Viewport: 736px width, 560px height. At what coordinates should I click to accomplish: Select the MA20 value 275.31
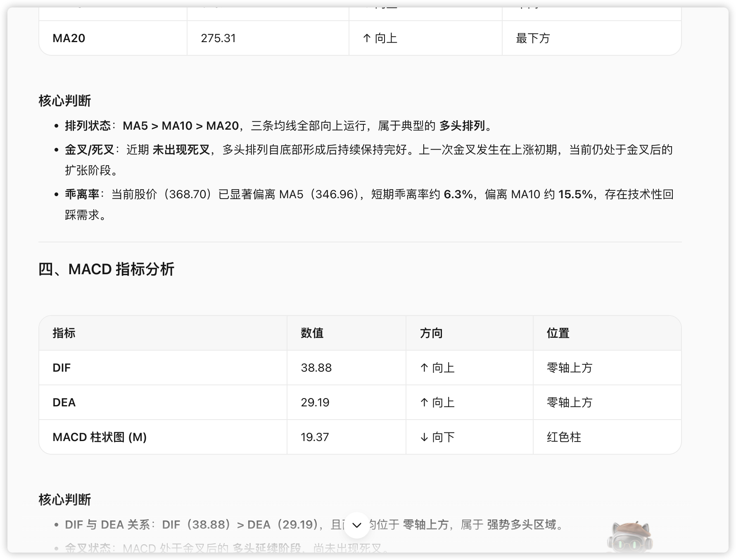pos(218,38)
